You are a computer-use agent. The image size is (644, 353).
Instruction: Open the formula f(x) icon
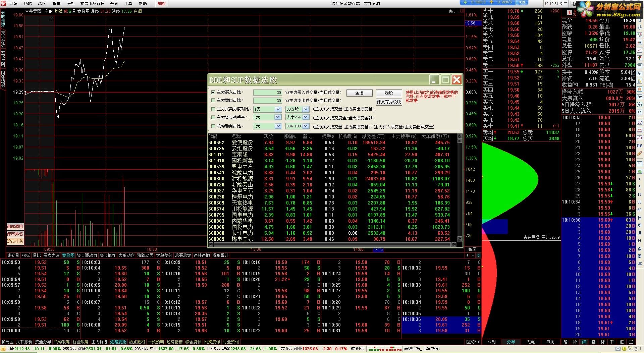640,105
